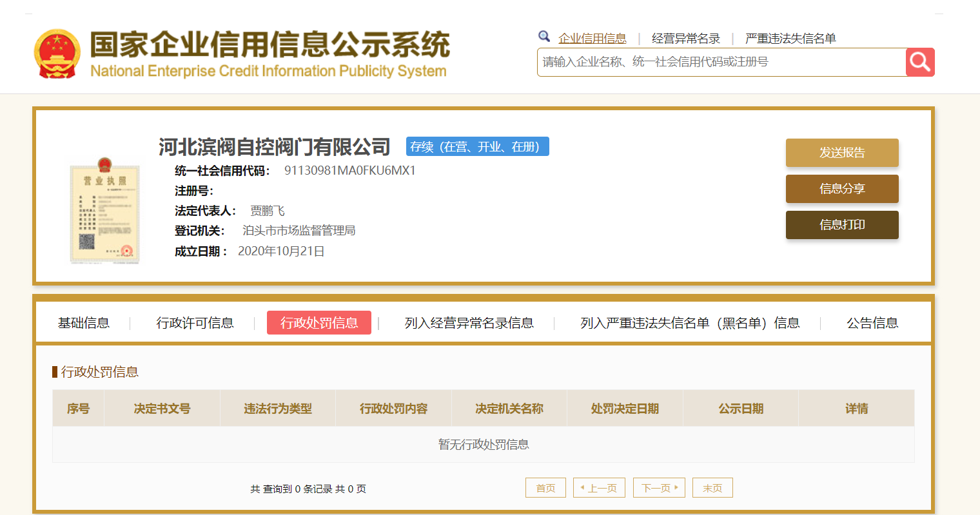Screen dimensions: 980x515
Task: Click the registration authority 泊头市市场监督管理局
Action: pyautogui.click(x=299, y=231)
